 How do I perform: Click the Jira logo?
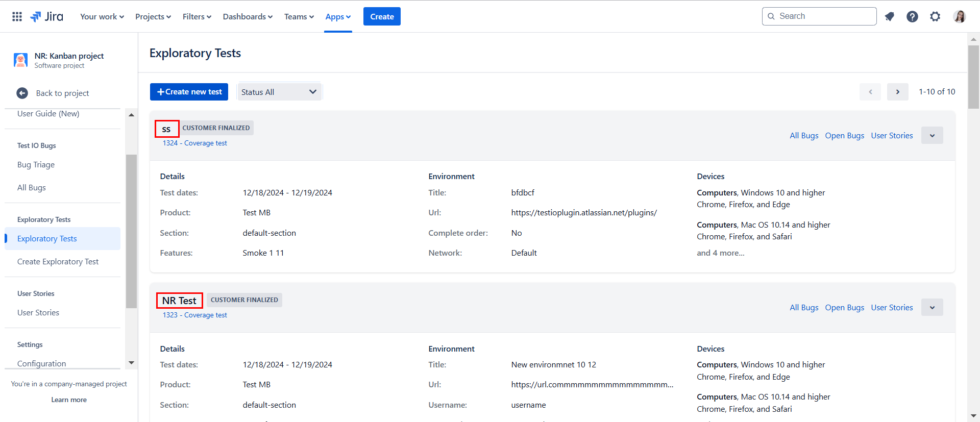pos(46,16)
